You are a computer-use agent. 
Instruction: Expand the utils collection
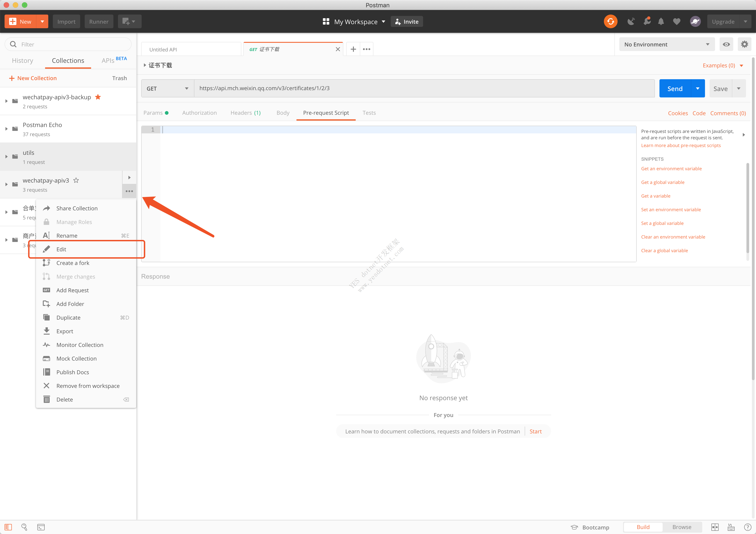[x=6, y=156]
